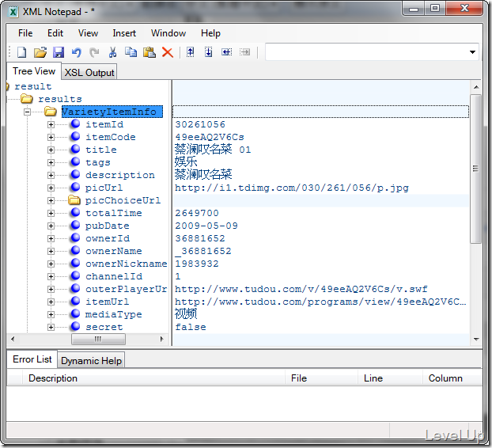Image resolution: width=492 pixels, height=448 pixels.
Task: Click the Undo arrow icon
Action: 76,52
